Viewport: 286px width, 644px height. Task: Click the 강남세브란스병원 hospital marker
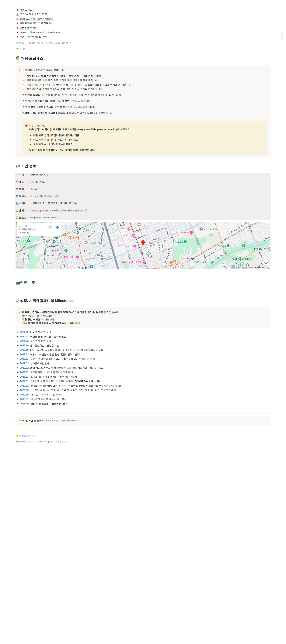pos(191,232)
